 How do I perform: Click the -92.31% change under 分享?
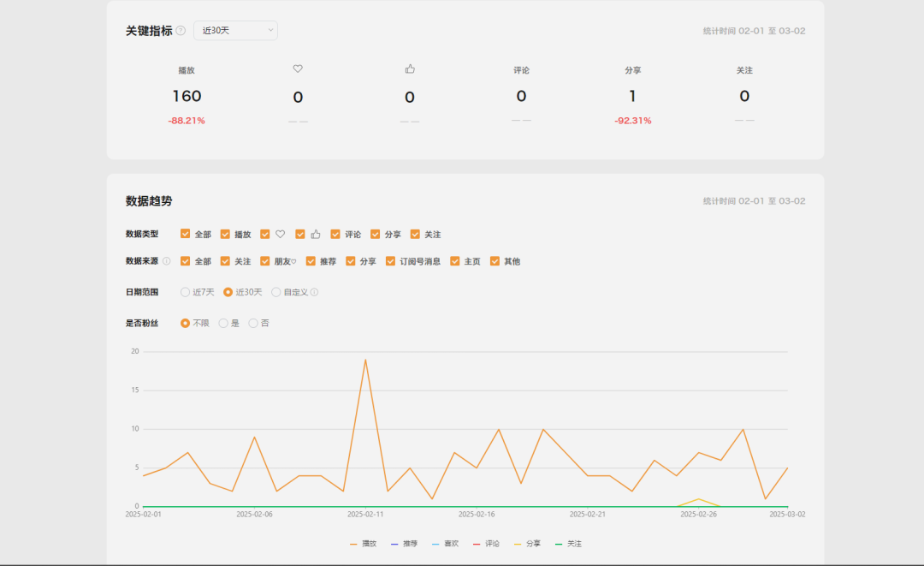633,121
